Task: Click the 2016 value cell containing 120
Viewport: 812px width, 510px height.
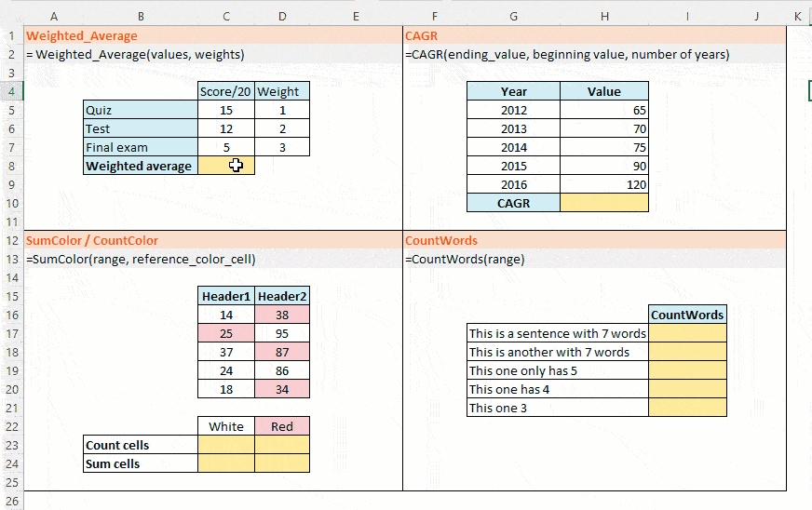Action: [x=604, y=184]
